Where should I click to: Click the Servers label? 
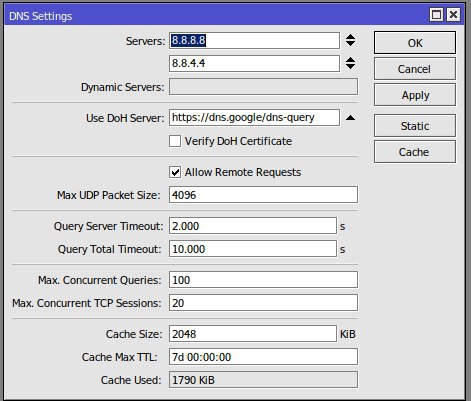coord(145,41)
